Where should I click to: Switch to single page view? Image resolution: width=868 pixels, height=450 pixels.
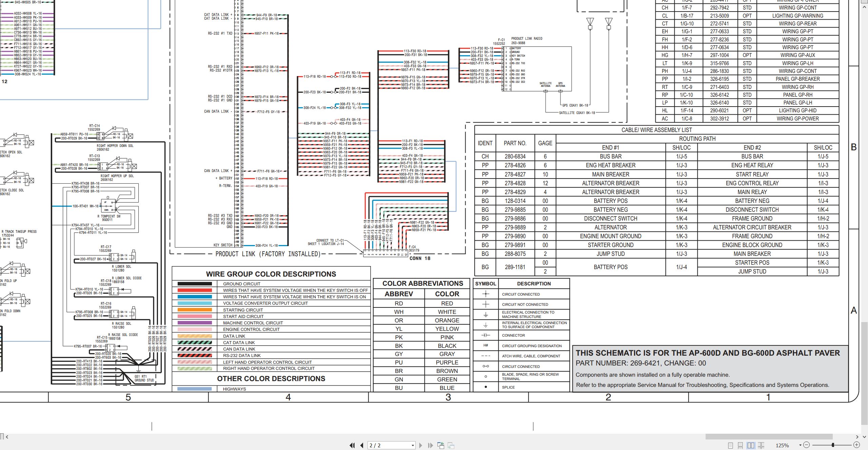[730, 445]
